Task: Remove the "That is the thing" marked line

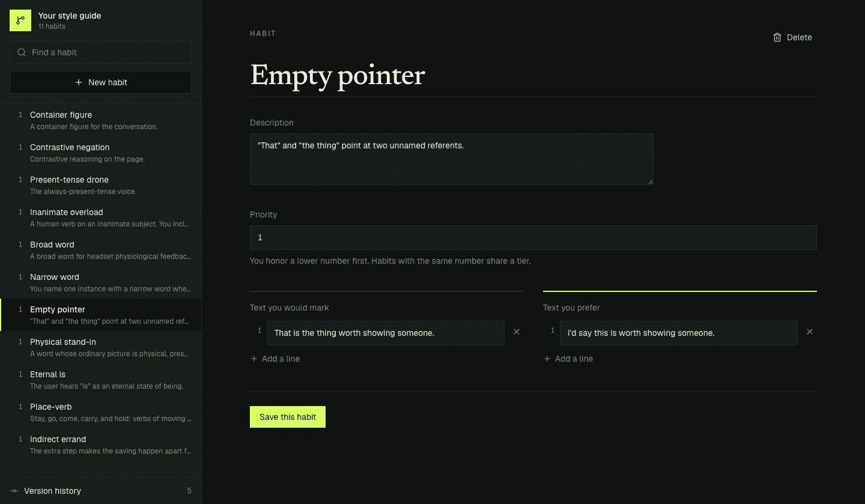Action: [x=517, y=332]
